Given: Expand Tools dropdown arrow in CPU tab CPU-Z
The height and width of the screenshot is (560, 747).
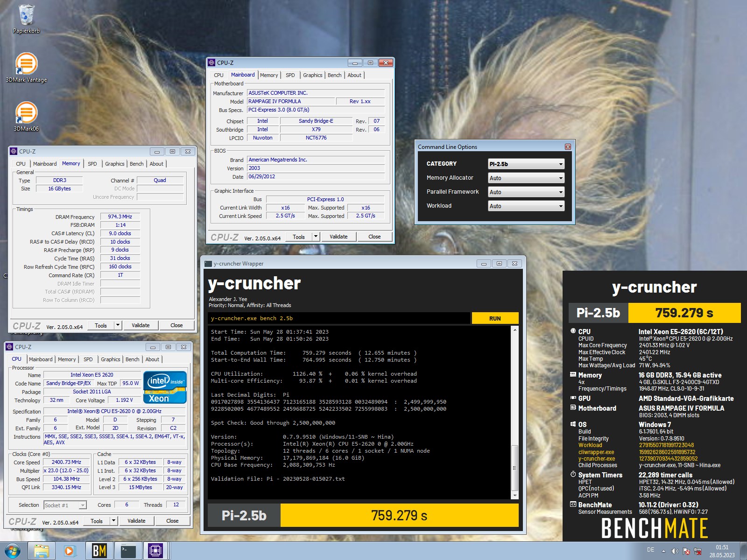Looking at the screenshot, I should coord(114,521).
